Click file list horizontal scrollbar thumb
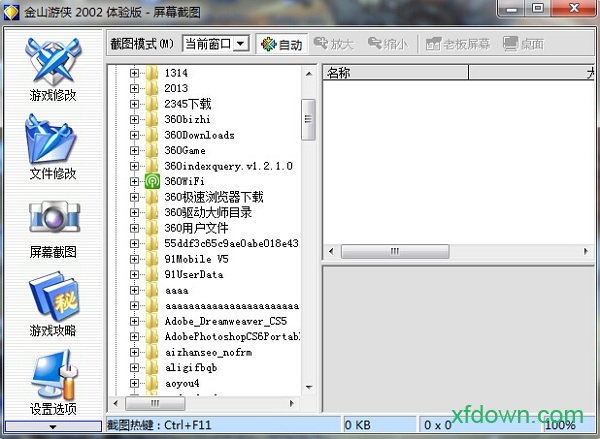600x439 pixels. click(395, 251)
